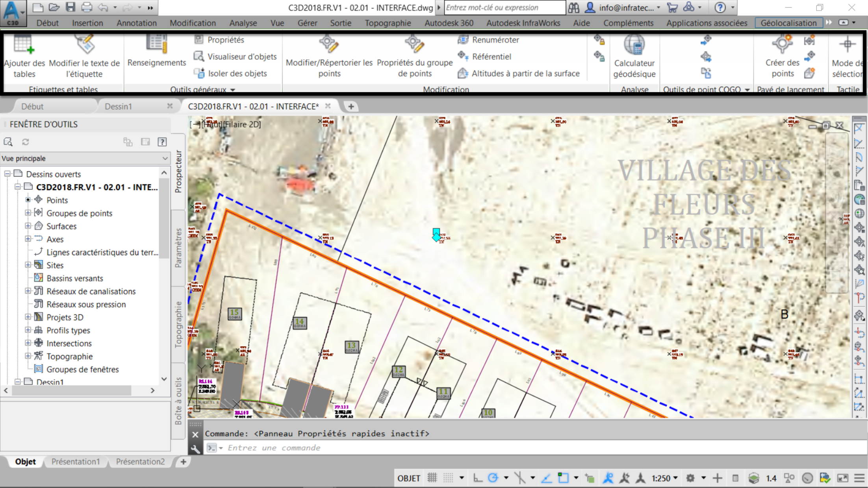Expand the Projets 3D node
The width and height of the screenshot is (868, 488).
coord(28,317)
